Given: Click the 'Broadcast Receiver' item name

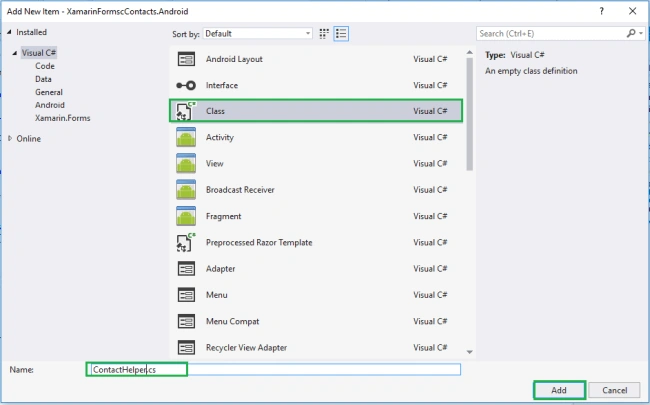Looking at the screenshot, I should coord(240,190).
